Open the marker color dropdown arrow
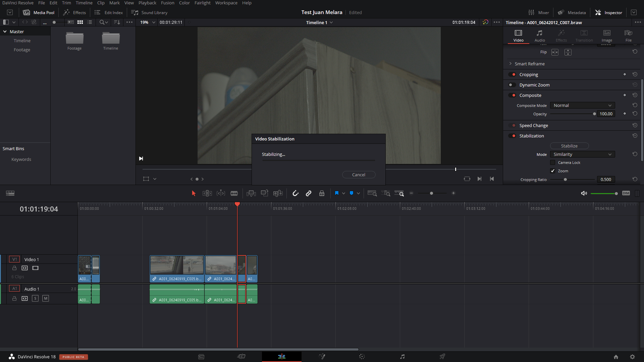The image size is (644, 362). [x=358, y=193]
